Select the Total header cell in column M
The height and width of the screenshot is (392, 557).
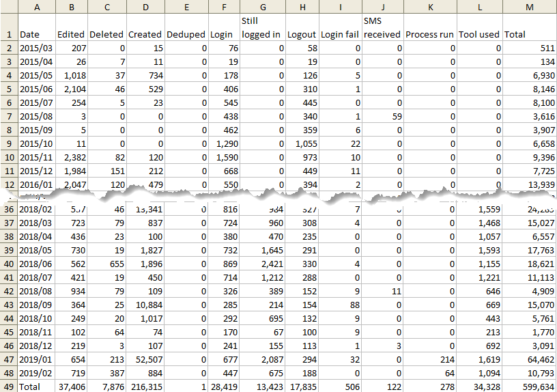click(x=529, y=34)
